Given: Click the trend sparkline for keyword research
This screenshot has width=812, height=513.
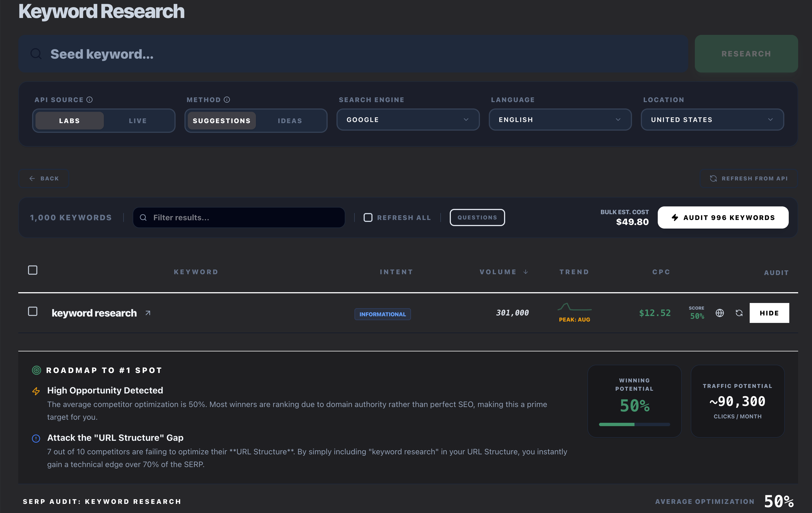Looking at the screenshot, I should point(575,307).
